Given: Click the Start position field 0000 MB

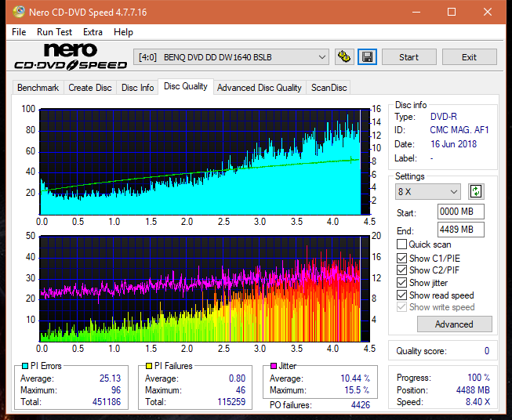Looking at the screenshot, I should pyautogui.click(x=461, y=212).
